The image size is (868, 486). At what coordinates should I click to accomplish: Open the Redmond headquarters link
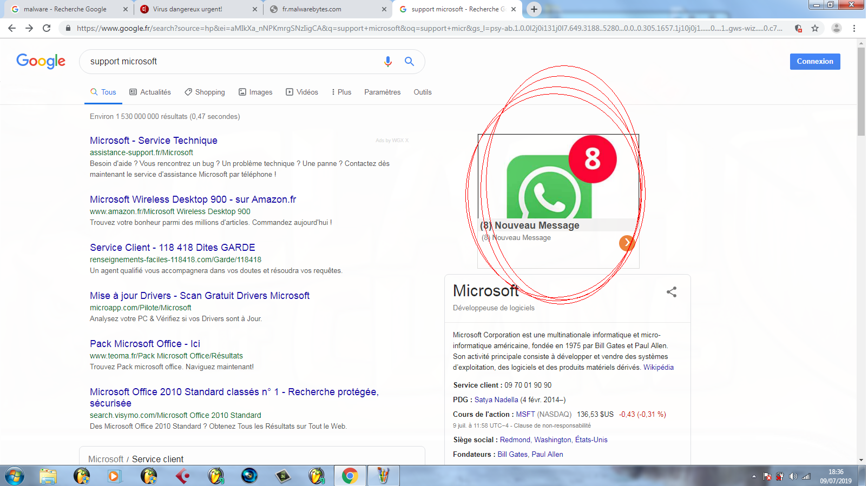click(x=515, y=440)
